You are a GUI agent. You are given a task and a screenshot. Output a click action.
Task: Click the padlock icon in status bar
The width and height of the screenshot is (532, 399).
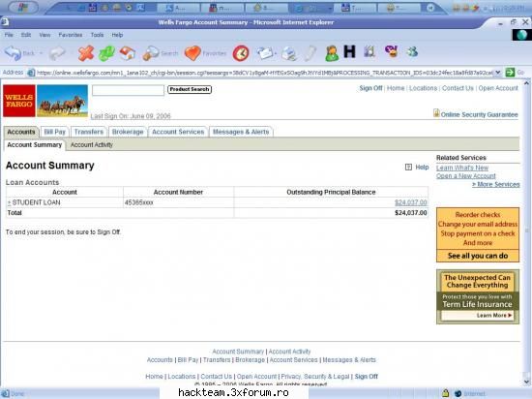(x=445, y=393)
